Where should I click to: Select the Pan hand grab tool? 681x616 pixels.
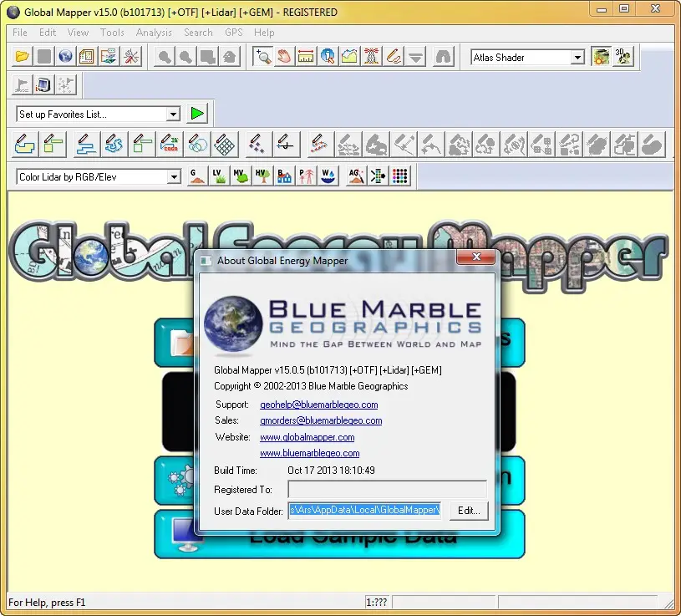(x=284, y=57)
